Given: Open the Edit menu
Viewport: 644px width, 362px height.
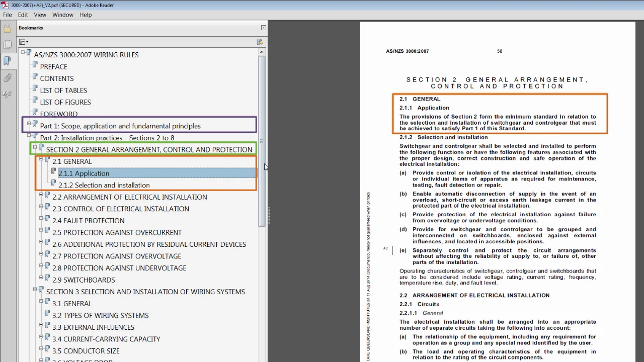Looking at the screenshot, I should pos(23,15).
